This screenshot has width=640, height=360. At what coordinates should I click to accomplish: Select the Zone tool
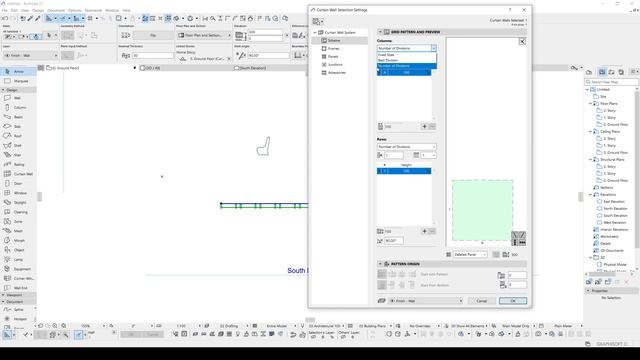point(18,221)
